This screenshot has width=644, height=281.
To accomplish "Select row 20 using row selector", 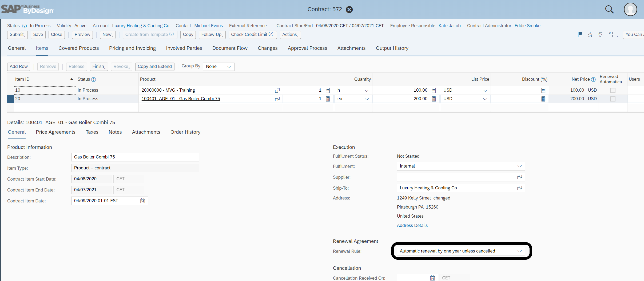I will pos(10,99).
